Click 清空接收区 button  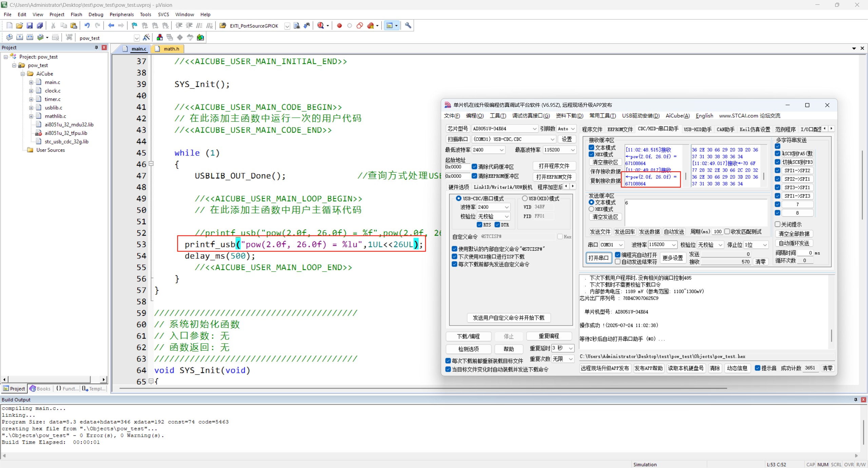pos(605,162)
